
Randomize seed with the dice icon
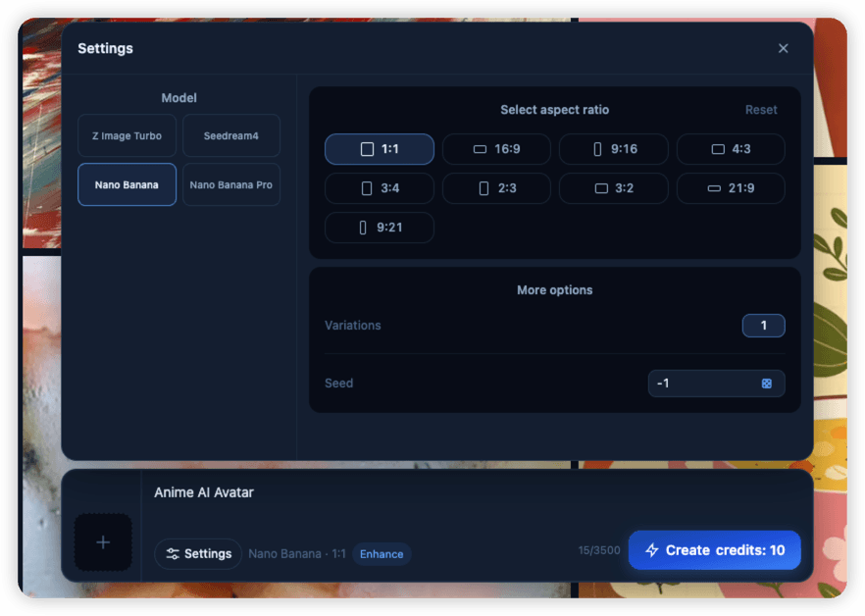click(766, 384)
